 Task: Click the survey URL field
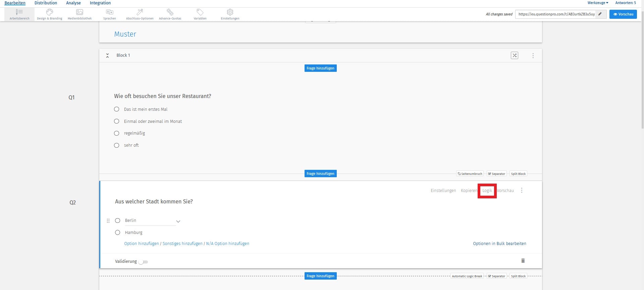pos(556,14)
